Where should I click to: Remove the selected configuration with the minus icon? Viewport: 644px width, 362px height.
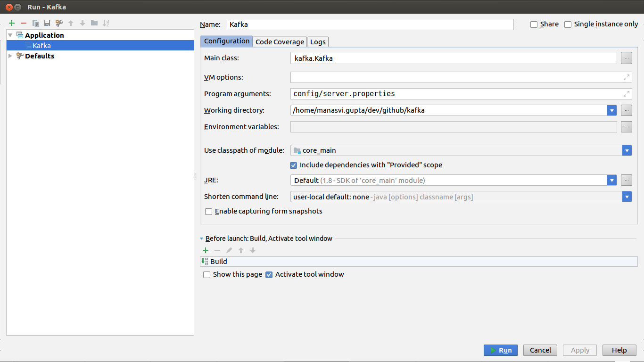pyautogui.click(x=24, y=23)
